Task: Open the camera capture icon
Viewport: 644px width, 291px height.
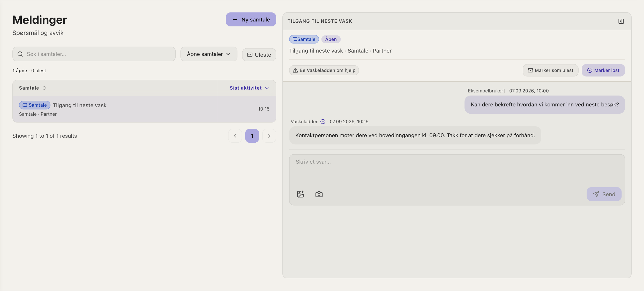Action: click(319, 194)
